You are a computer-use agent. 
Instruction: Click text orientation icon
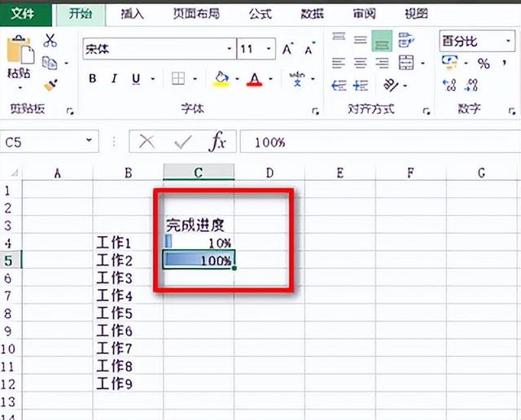pos(391,85)
